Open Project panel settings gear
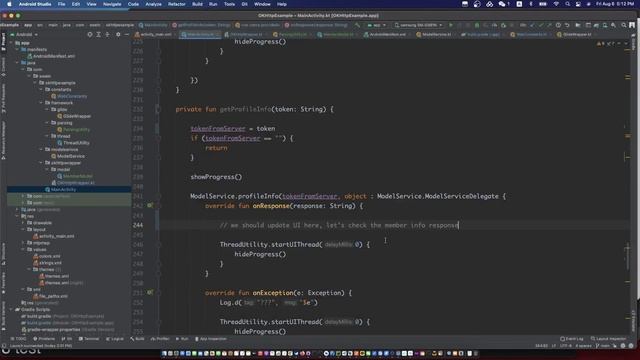 tap(118, 35)
